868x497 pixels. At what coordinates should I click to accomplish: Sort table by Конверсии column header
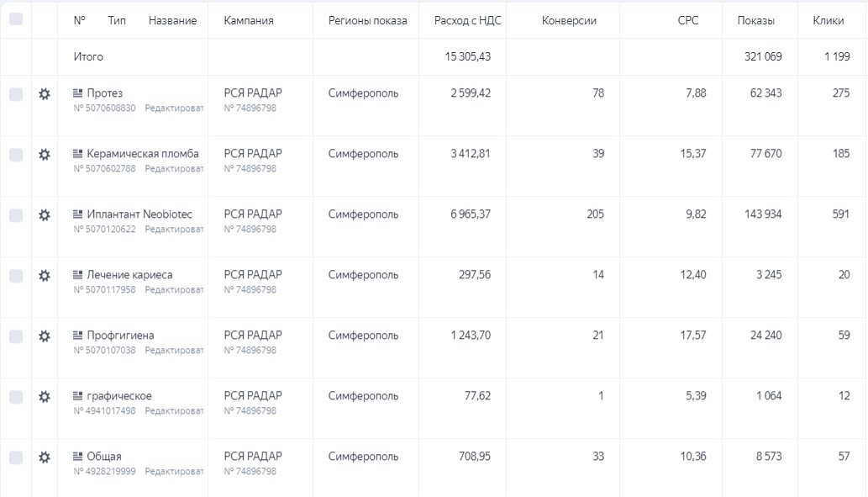pos(569,20)
